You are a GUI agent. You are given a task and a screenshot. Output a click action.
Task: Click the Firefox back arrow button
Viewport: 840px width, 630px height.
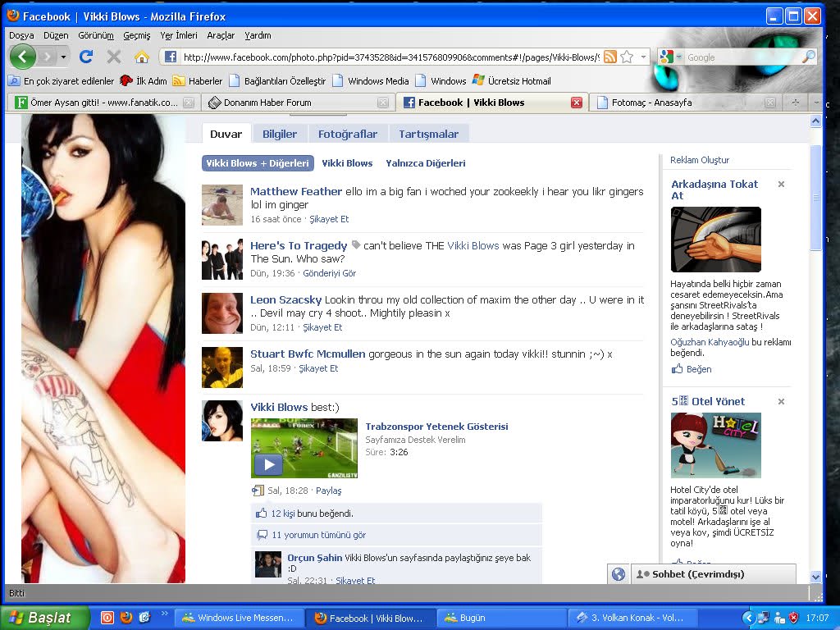(x=22, y=57)
